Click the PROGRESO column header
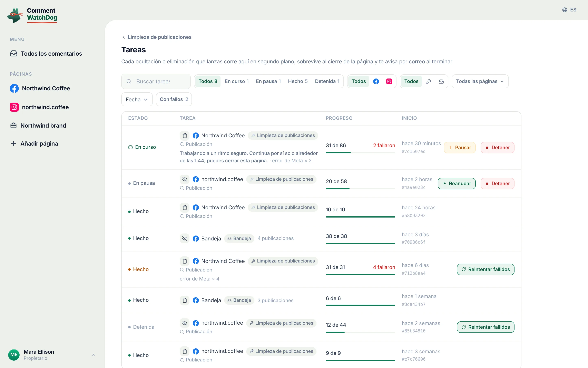This screenshot has height=368, width=588. pyautogui.click(x=339, y=118)
